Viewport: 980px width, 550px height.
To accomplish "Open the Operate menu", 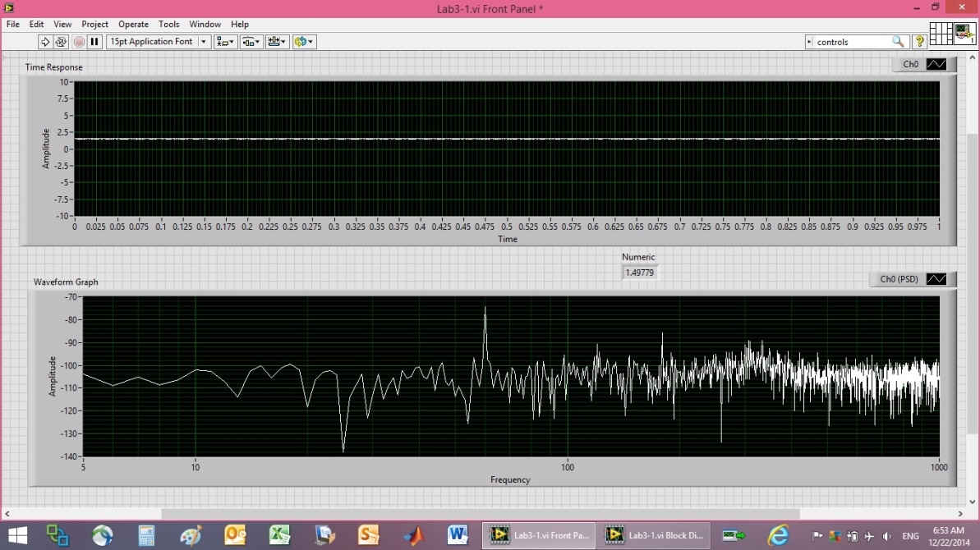I will tap(133, 25).
